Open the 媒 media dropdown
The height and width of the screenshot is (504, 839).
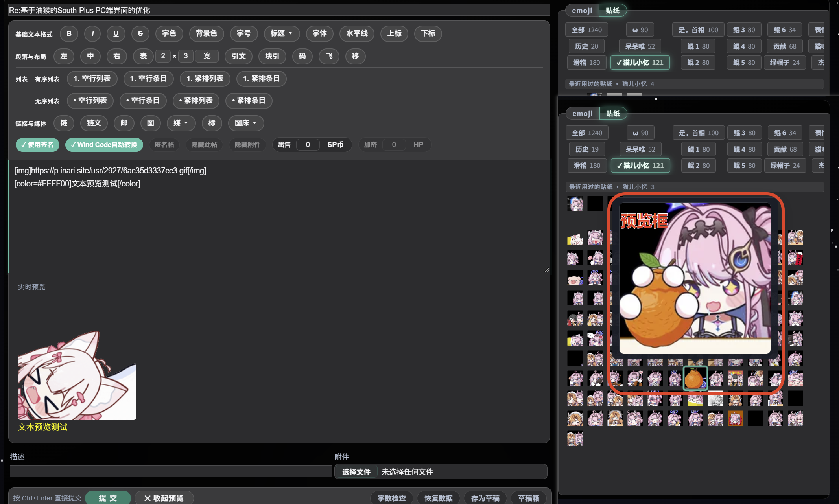[x=181, y=123]
